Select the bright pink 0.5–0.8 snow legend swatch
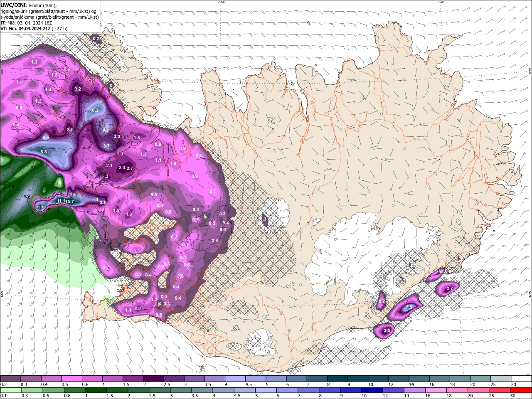This screenshot has width=532, height=399. click(x=71, y=379)
